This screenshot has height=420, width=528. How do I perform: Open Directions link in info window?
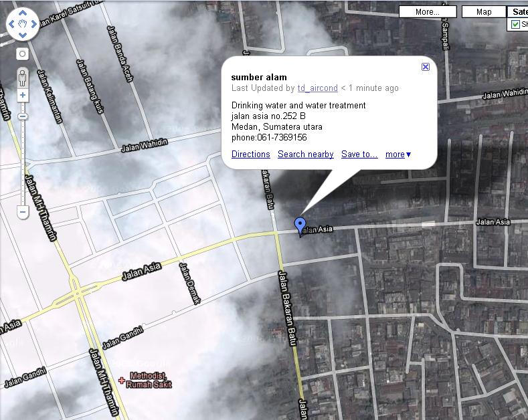250,154
